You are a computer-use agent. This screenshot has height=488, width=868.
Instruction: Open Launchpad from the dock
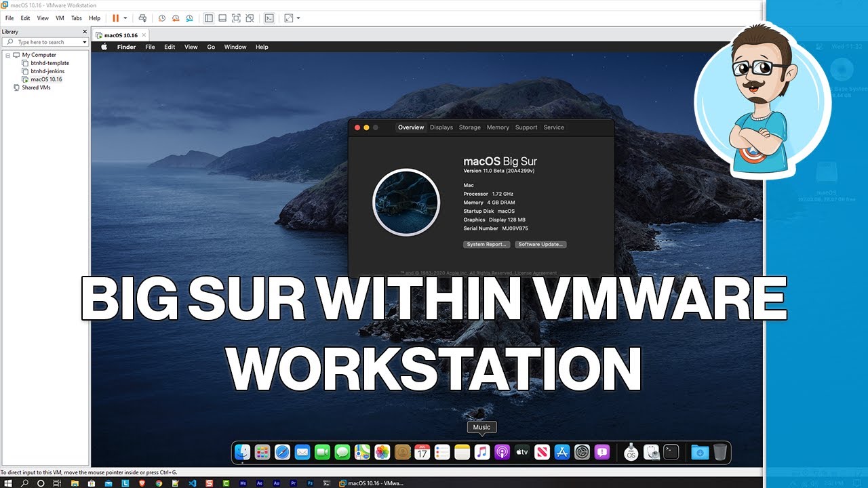coord(262,452)
